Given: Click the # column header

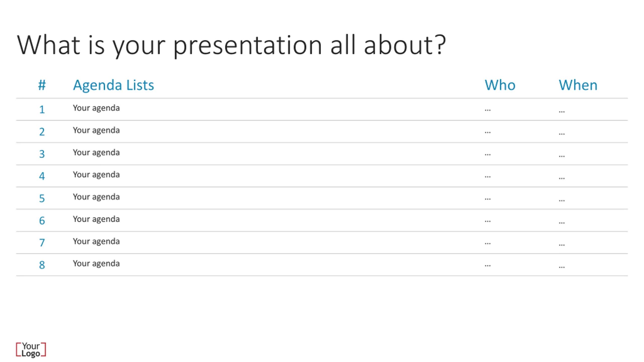Looking at the screenshot, I should point(42,85).
